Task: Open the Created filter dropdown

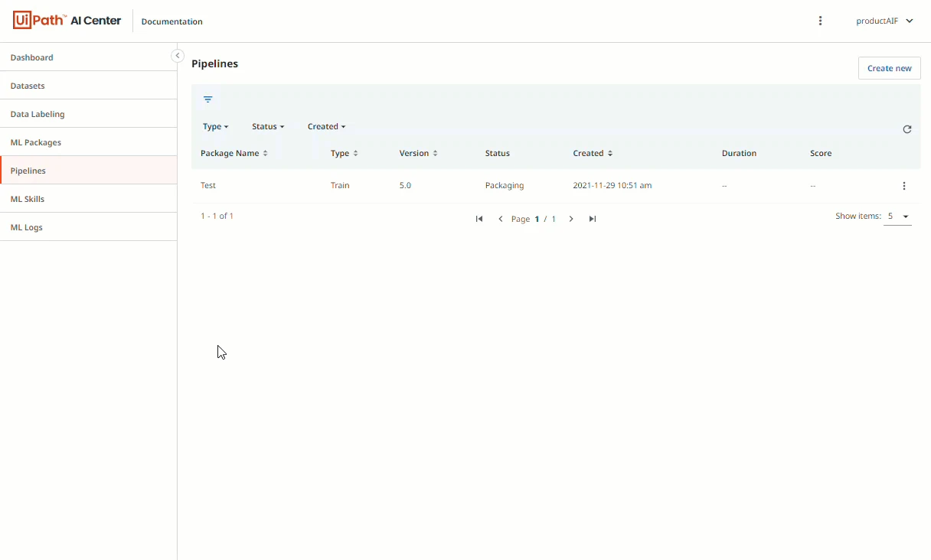Action: coord(326,126)
